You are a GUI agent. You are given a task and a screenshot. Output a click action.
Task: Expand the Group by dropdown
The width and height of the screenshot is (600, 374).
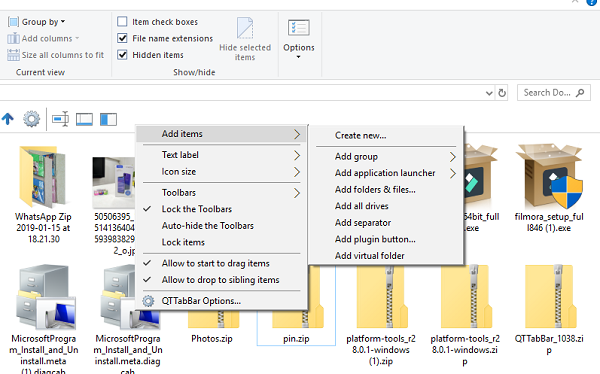[x=37, y=22]
